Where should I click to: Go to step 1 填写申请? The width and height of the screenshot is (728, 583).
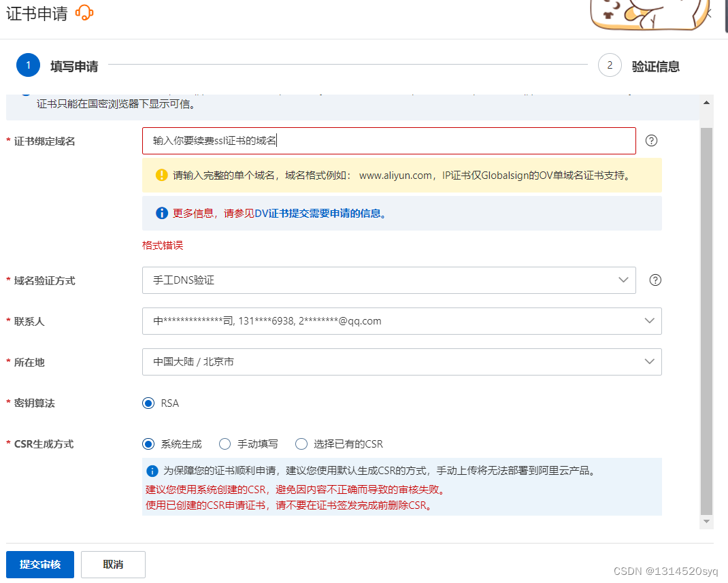[57, 65]
